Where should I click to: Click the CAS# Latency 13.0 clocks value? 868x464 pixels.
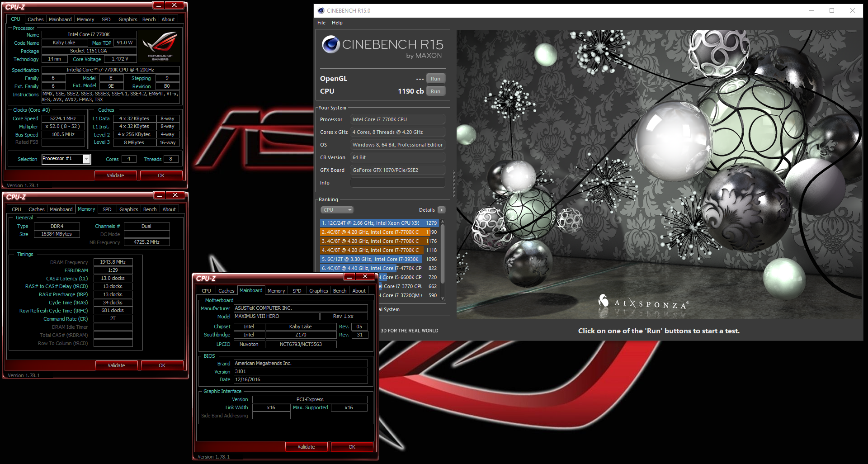(113, 279)
